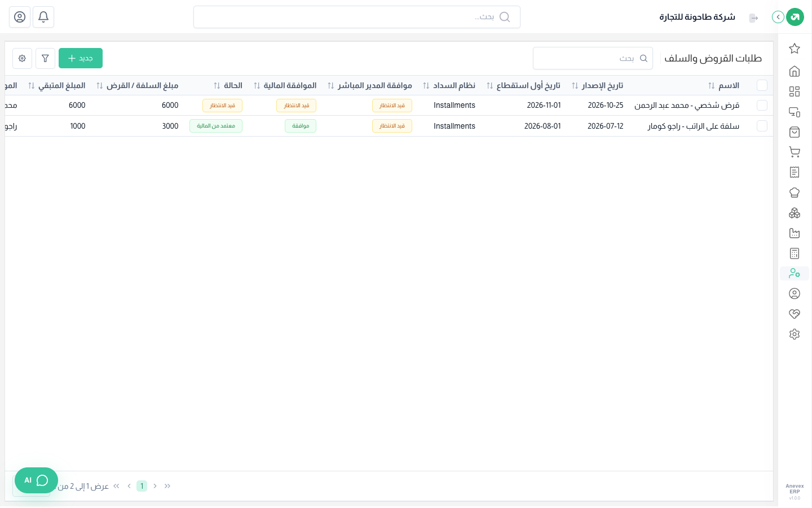
Task: Open the settings gear in the sidebar
Action: pyautogui.click(x=795, y=334)
